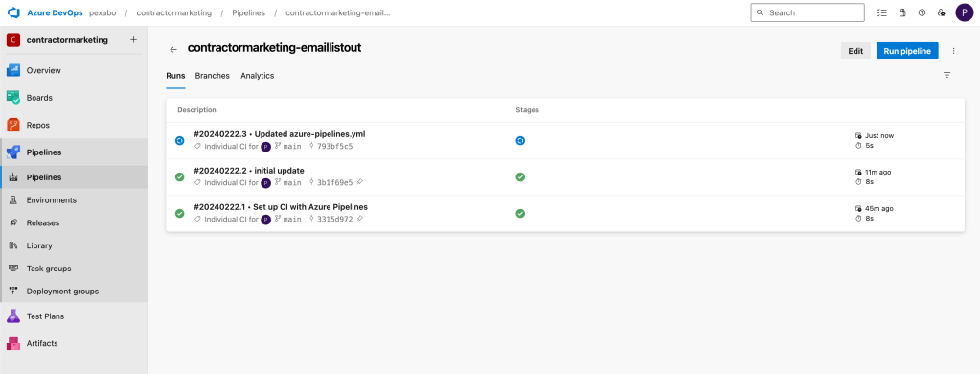This screenshot has height=374, width=980.
Task: Click the contractormarketing project name in sidebar
Action: (x=67, y=40)
